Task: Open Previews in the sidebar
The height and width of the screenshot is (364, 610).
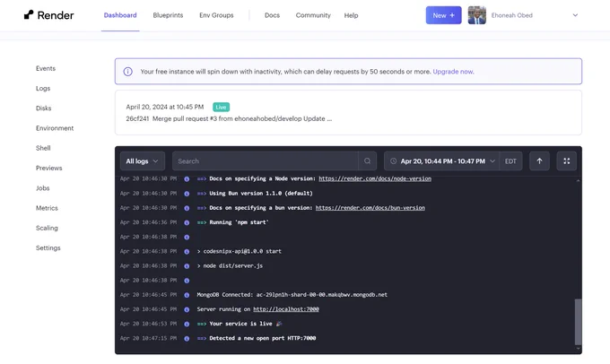Action: (49, 168)
